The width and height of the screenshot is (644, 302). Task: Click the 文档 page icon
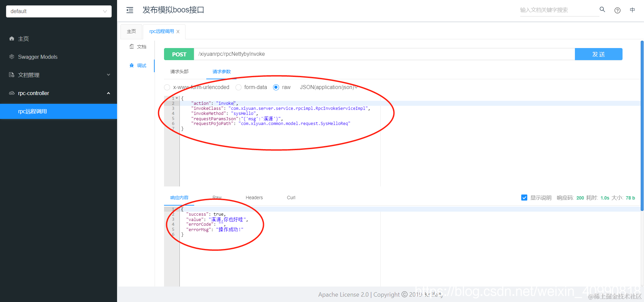coord(132,46)
